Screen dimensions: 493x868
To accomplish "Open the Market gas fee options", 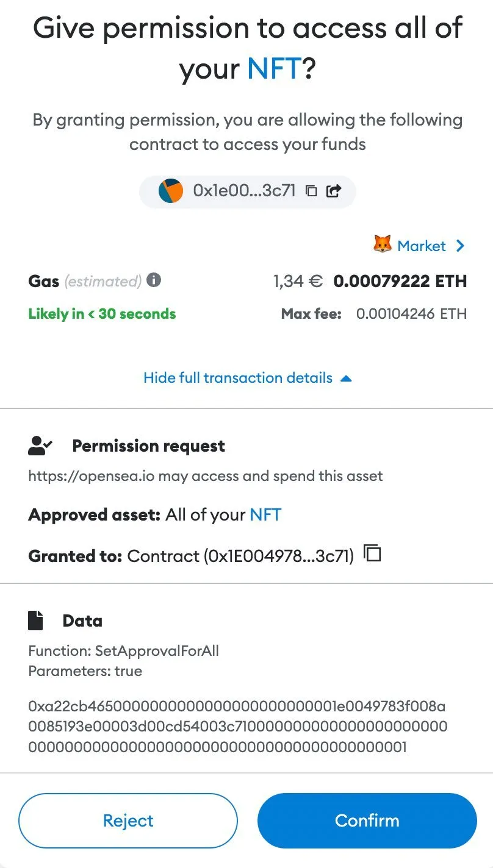I will 422,246.
